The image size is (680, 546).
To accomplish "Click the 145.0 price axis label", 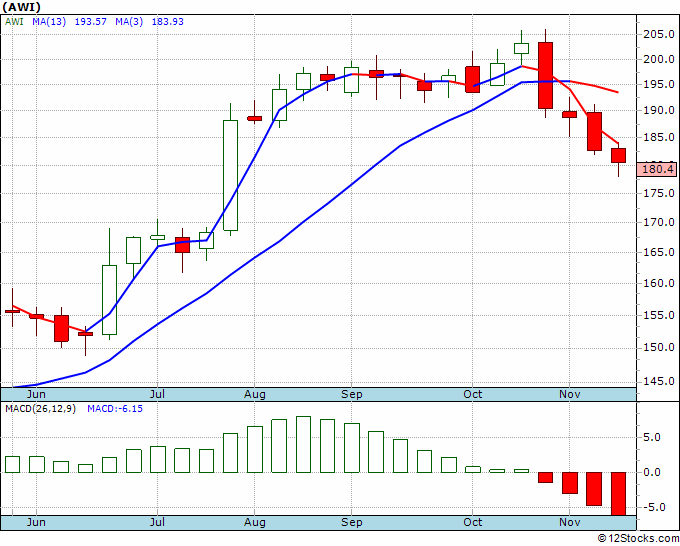I will [658, 382].
